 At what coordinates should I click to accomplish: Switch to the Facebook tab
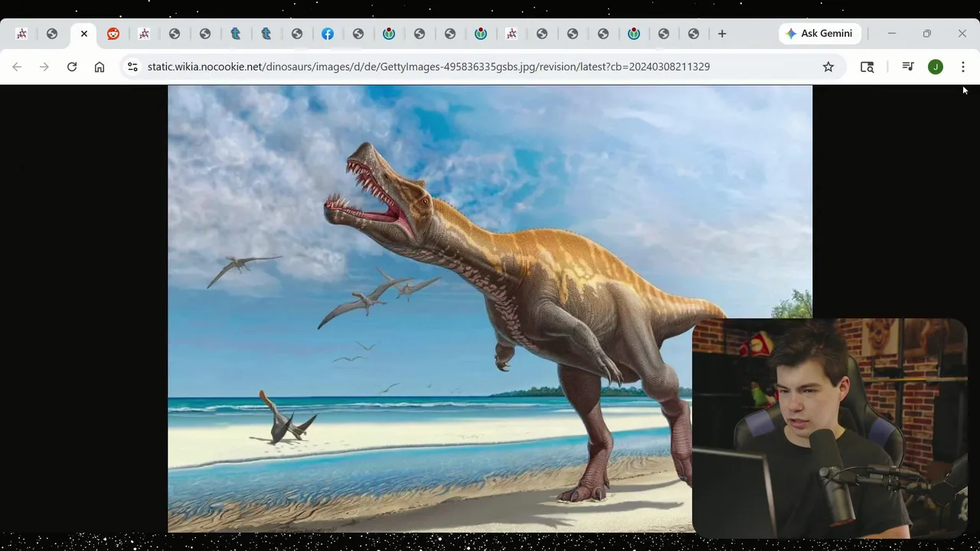(328, 34)
